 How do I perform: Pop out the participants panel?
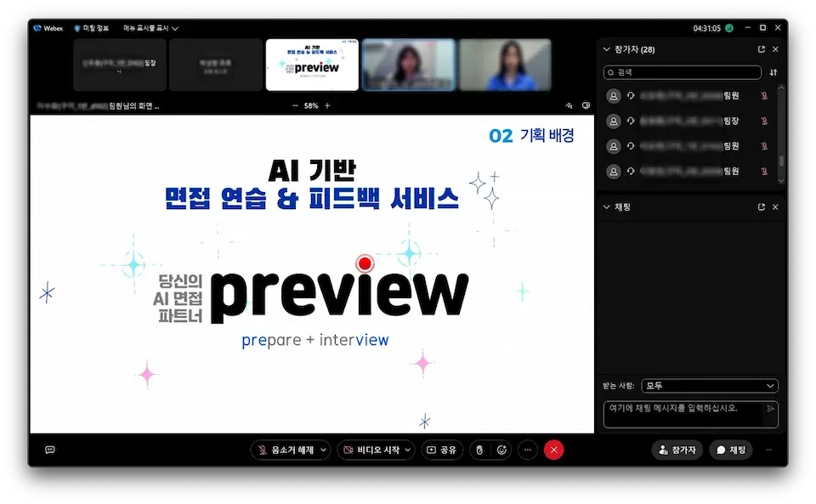[x=762, y=49]
